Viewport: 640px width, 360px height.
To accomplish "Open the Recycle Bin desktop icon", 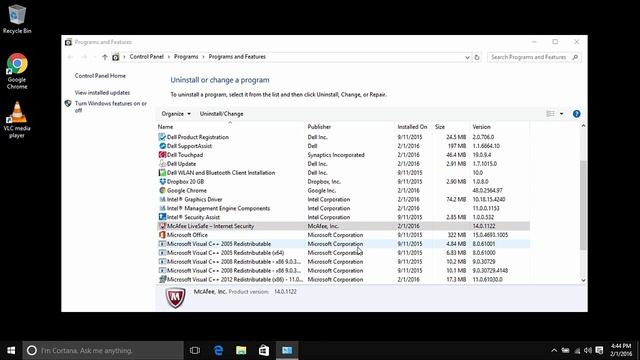I will [x=17, y=19].
